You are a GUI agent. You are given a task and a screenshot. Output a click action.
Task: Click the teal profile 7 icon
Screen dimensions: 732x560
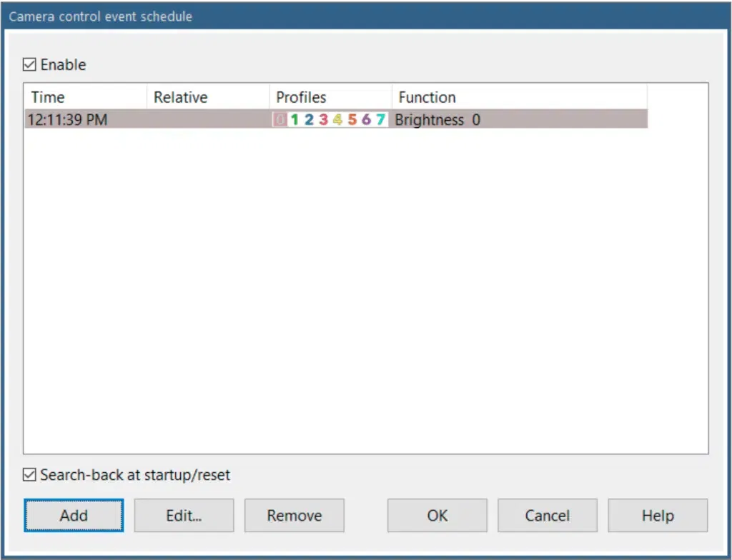pyautogui.click(x=380, y=120)
